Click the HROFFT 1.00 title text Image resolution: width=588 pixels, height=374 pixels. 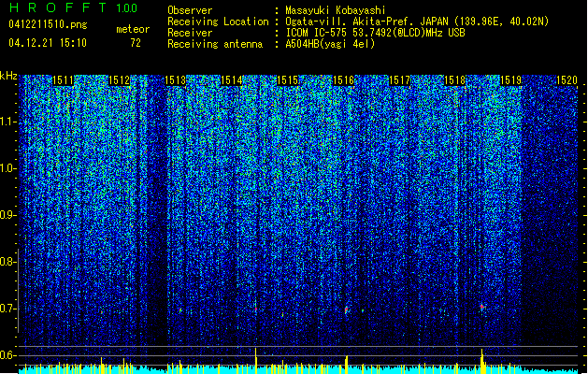point(73,7)
